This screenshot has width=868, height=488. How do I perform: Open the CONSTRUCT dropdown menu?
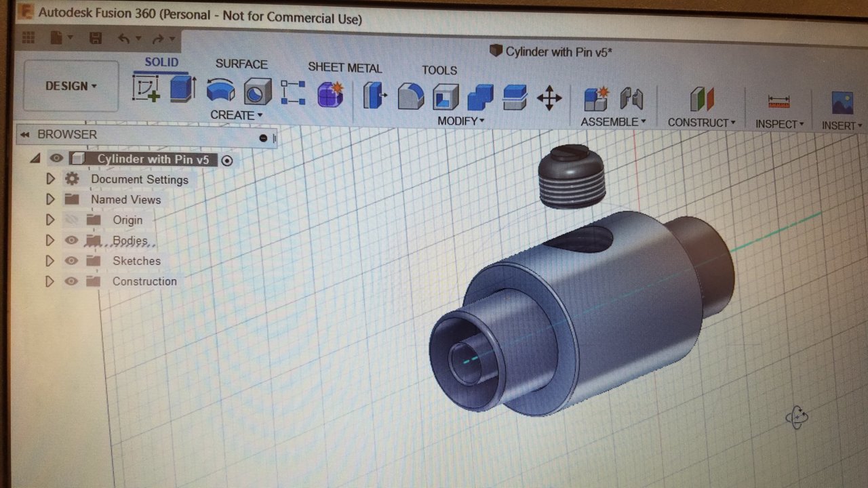[x=701, y=123]
